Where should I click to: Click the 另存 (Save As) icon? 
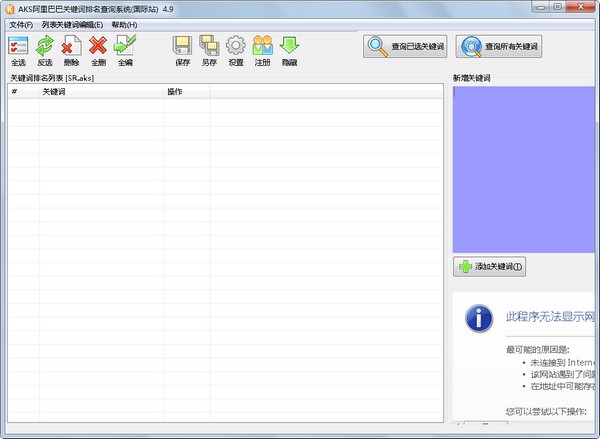209,47
